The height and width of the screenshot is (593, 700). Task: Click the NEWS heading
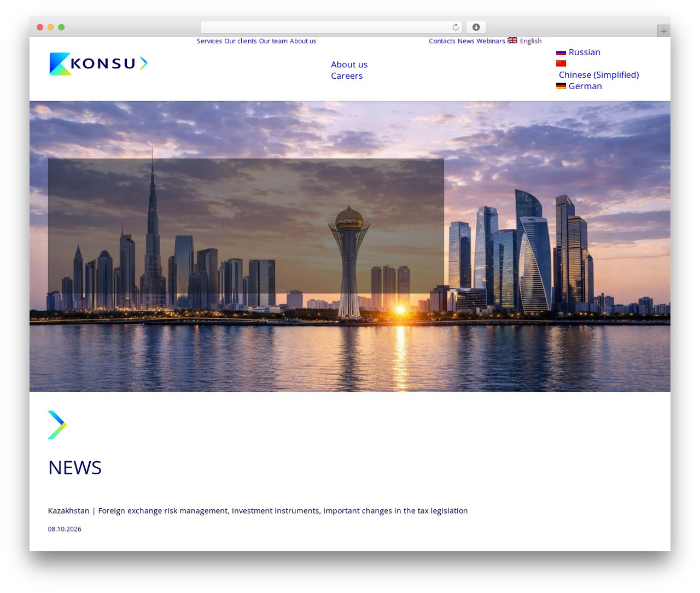75,468
